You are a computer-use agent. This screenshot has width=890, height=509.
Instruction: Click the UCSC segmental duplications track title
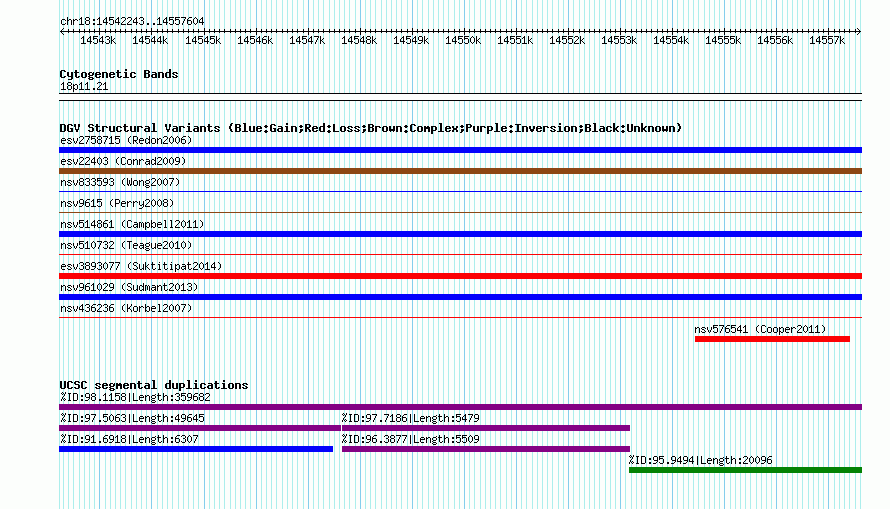(154, 385)
